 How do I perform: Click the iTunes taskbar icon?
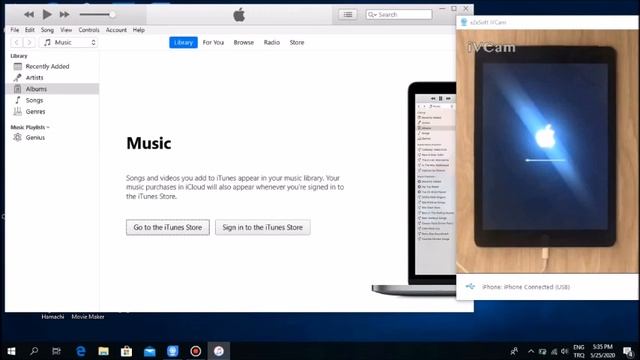(219, 351)
